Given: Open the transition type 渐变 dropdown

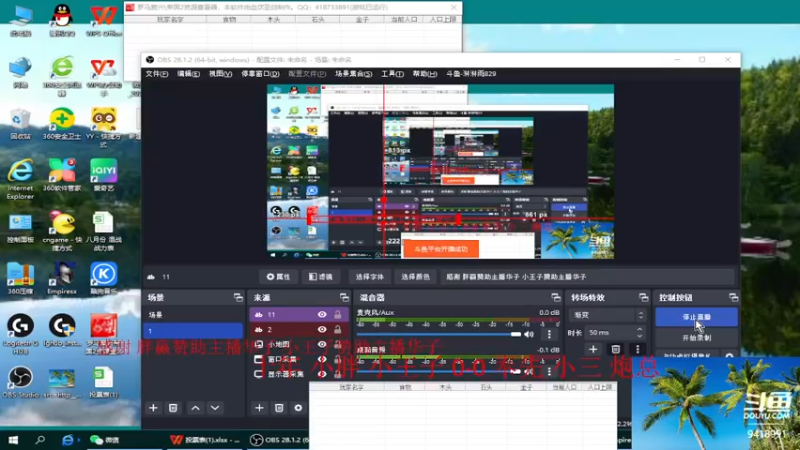Looking at the screenshot, I should (x=607, y=315).
